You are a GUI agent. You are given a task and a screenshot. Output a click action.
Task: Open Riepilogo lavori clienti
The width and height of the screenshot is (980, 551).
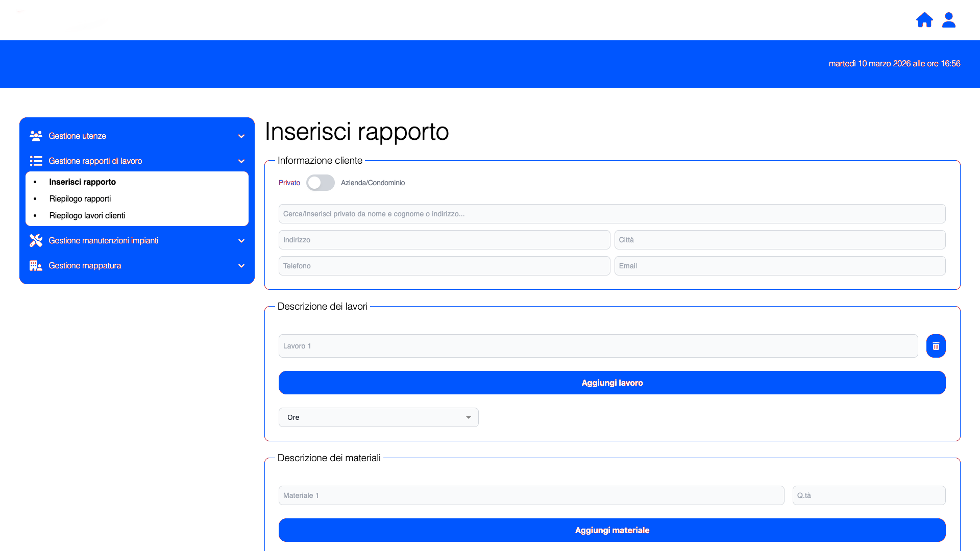pyautogui.click(x=87, y=215)
